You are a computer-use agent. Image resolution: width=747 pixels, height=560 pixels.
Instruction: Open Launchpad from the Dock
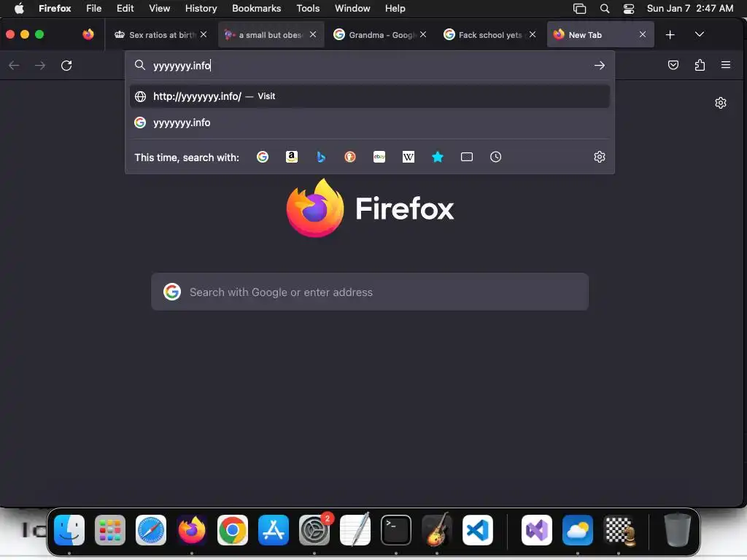pyautogui.click(x=110, y=529)
